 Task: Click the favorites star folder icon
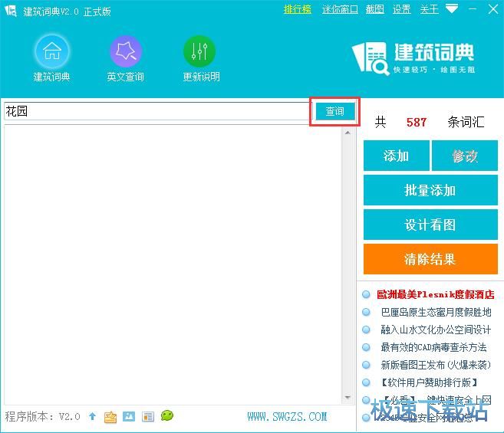point(110,416)
